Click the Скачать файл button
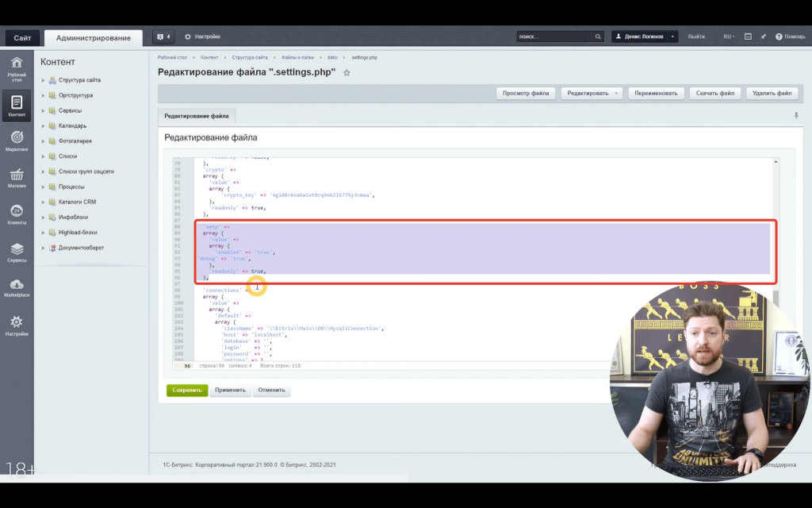812x508 pixels. click(714, 94)
